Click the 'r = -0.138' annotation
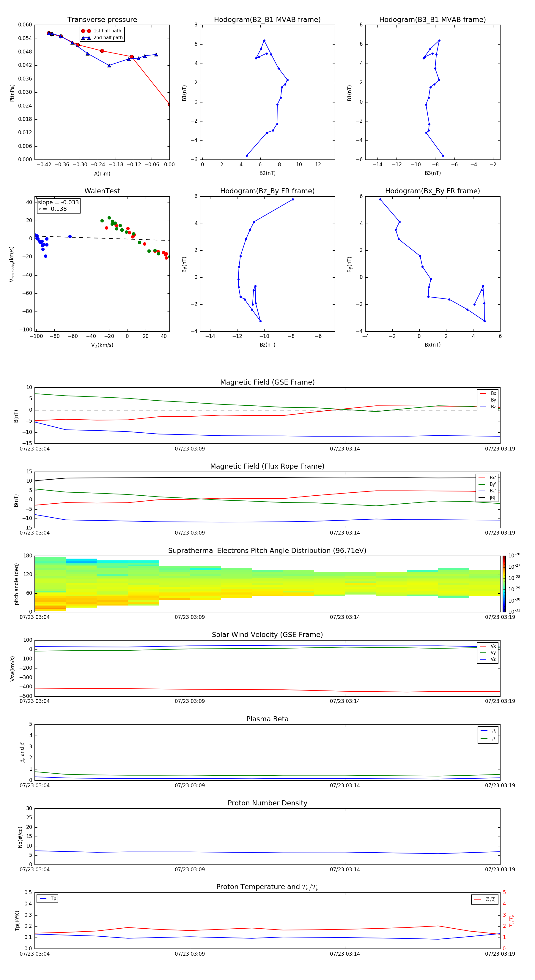The image size is (535, 980). click(53, 209)
